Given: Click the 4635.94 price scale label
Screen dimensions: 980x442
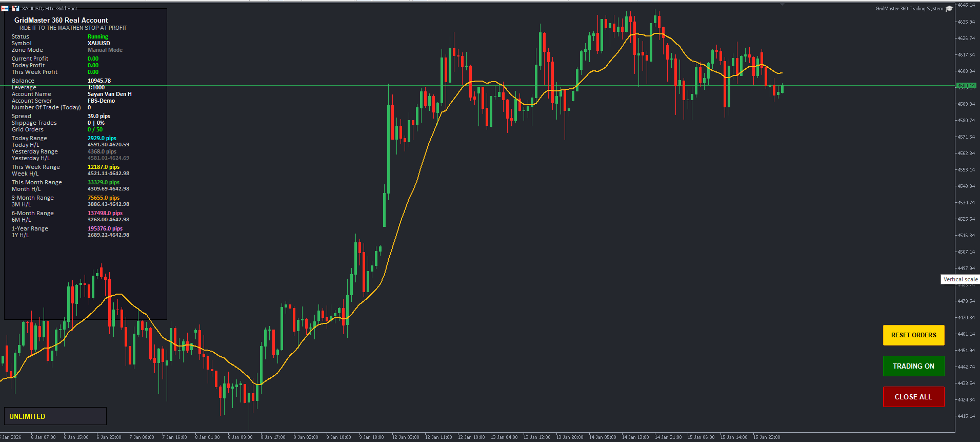Looking at the screenshot, I should point(966,22).
